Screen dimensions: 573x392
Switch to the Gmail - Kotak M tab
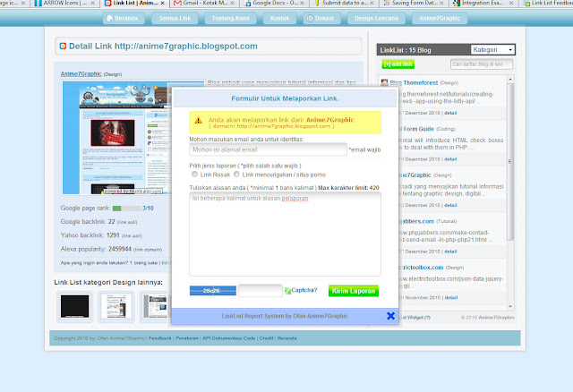pyautogui.click(x=204, y=4)
